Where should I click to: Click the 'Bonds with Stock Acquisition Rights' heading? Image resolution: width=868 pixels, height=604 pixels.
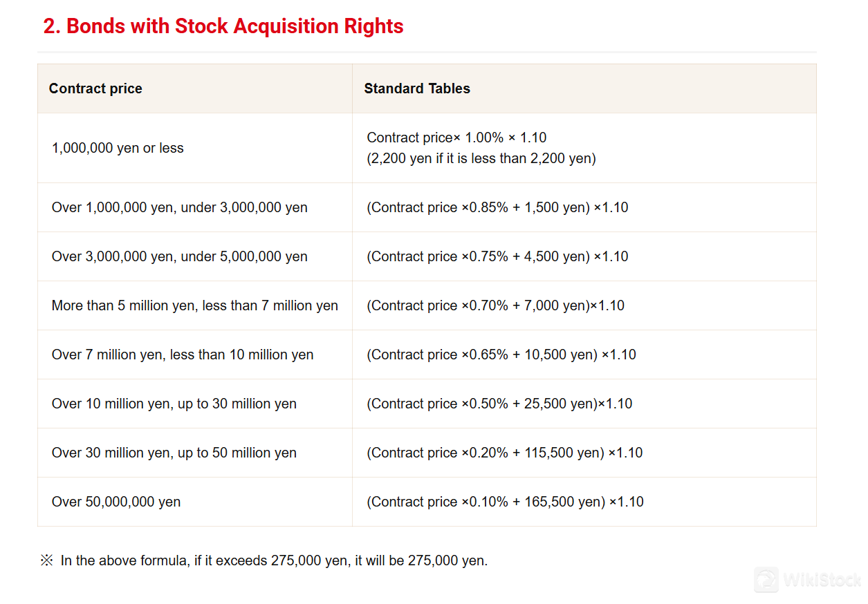[223, 26]
